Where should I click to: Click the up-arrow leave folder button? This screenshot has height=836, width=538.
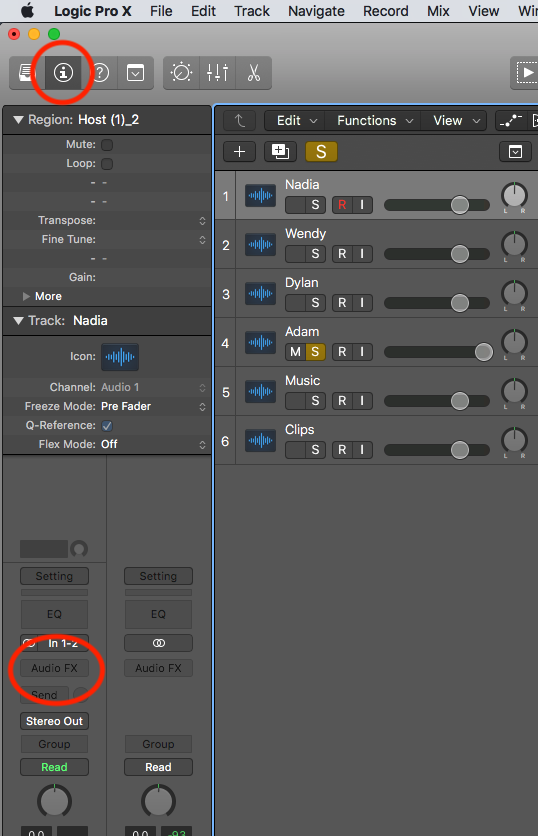(239, 121)
